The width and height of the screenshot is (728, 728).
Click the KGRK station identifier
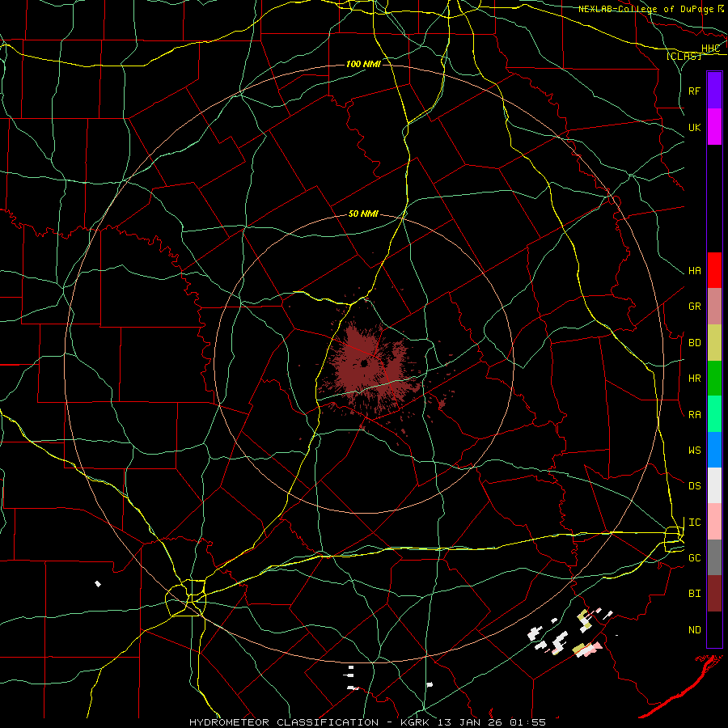pyautogui.click(x=417, y=722)
